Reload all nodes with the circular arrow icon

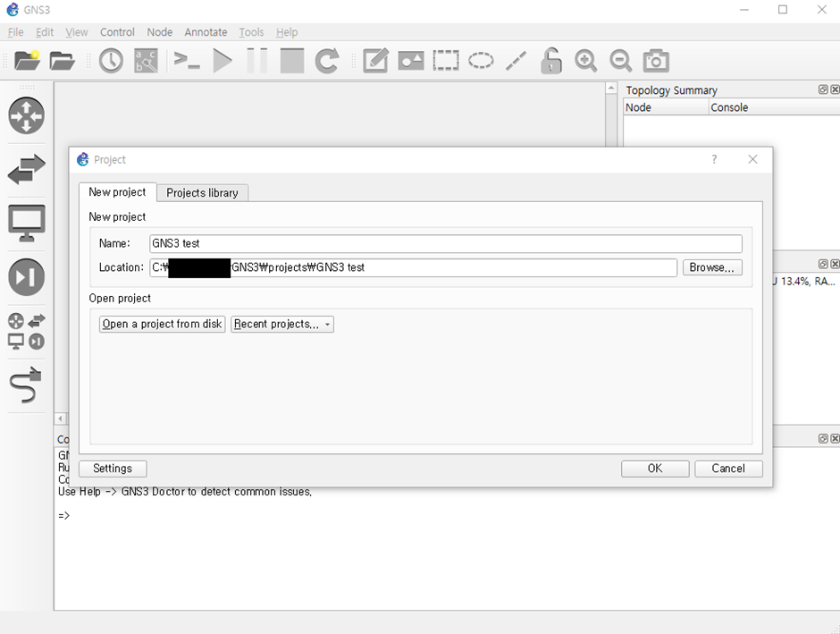click(x=327, y=61)
